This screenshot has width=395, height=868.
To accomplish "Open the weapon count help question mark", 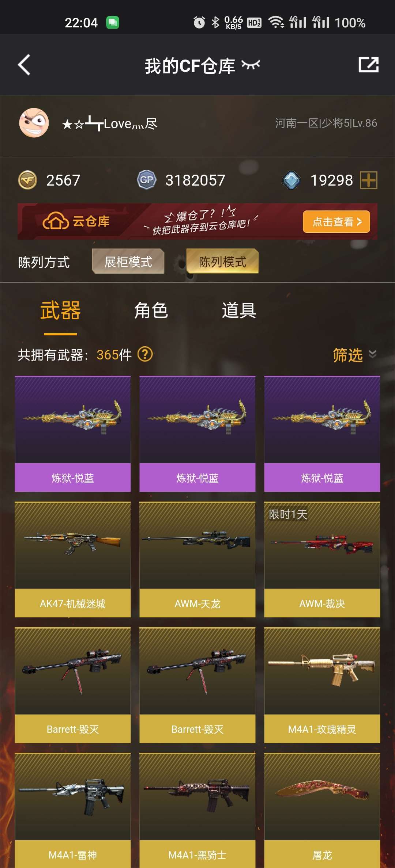I will [145, 354].
